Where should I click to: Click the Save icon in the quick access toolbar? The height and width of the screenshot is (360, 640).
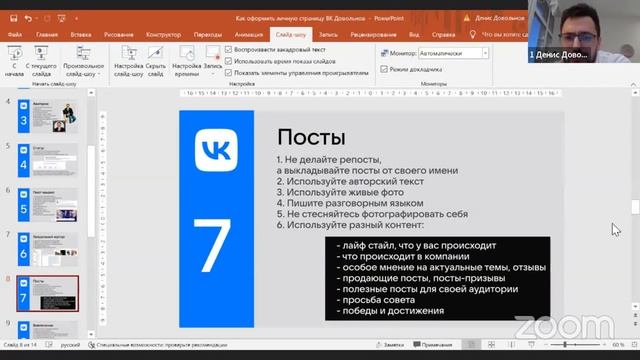pos(13,18)
